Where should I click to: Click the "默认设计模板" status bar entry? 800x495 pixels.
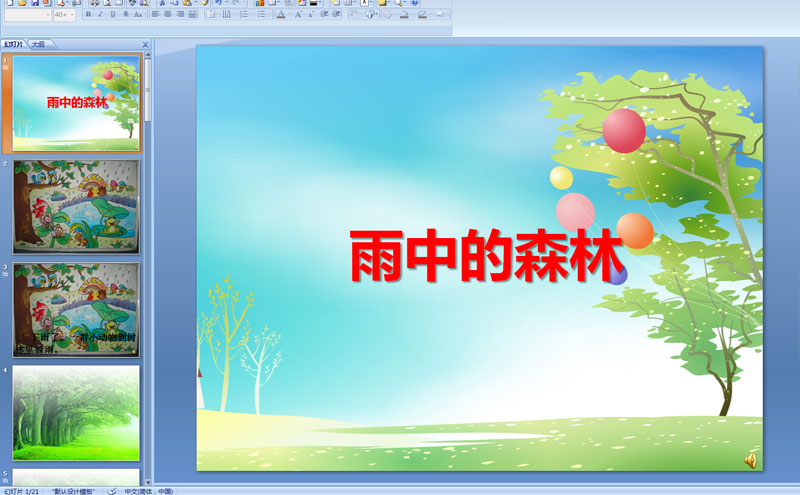[x=73, y=491]
